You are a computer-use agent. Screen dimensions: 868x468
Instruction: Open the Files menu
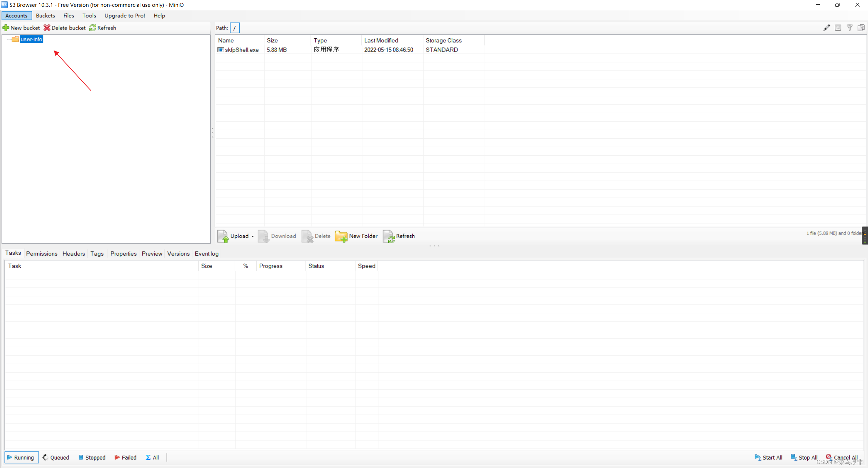point(68,16)
